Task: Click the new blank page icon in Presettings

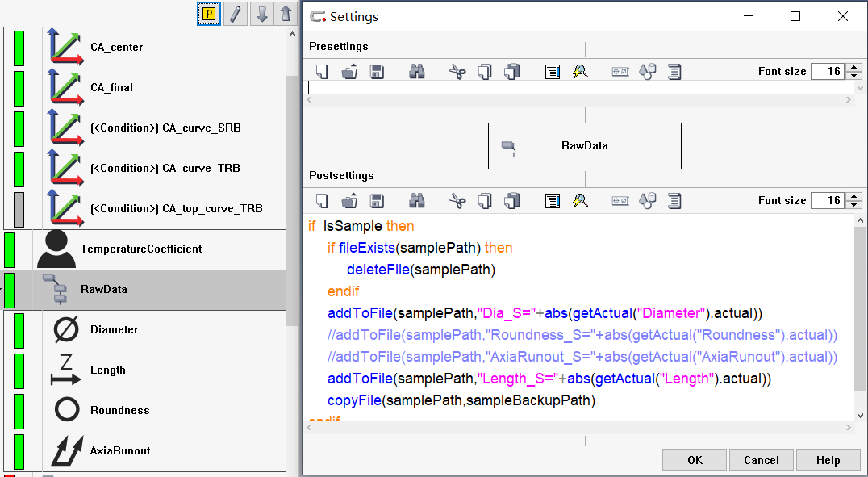Action: [x=322, y=72]
